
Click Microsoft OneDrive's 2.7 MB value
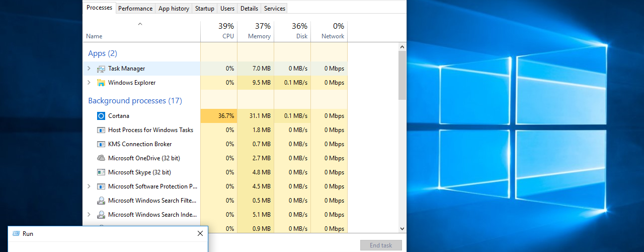click(262, 158)
